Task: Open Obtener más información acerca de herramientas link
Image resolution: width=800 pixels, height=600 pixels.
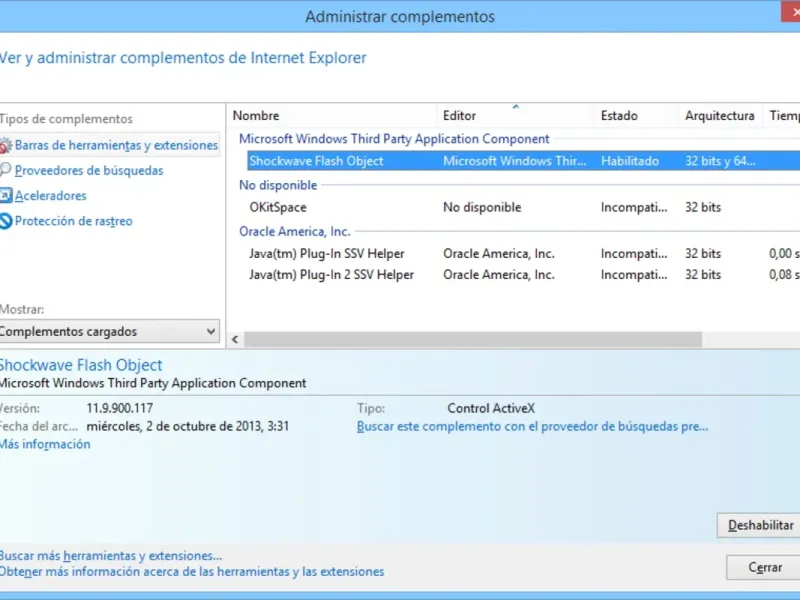Action: click(x=192, y=571)
